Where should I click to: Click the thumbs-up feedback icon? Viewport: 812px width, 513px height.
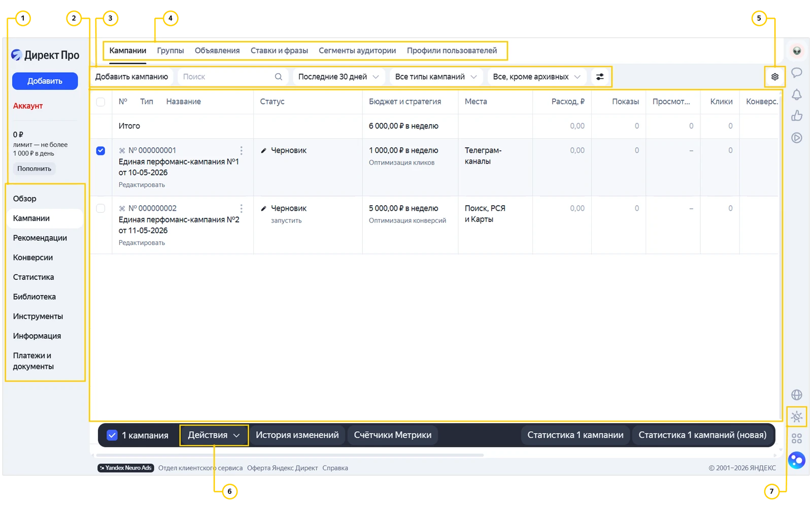(797, 116)
